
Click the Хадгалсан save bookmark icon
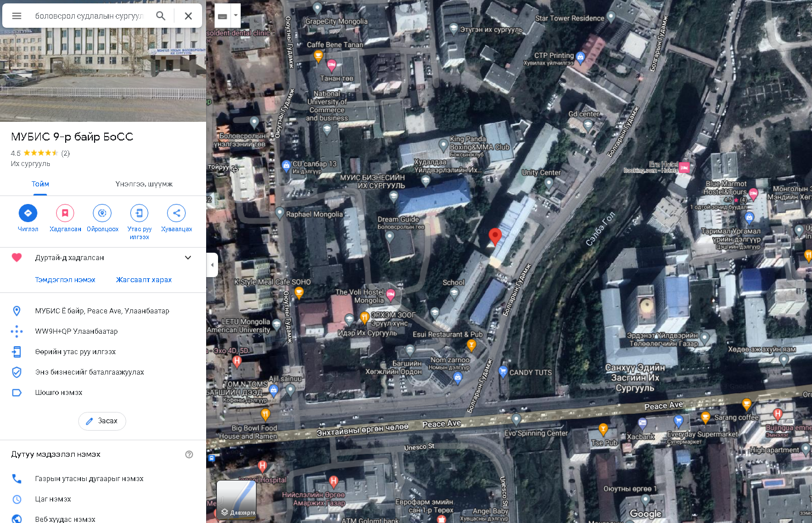pyautogui.click(x=65, y=213)
